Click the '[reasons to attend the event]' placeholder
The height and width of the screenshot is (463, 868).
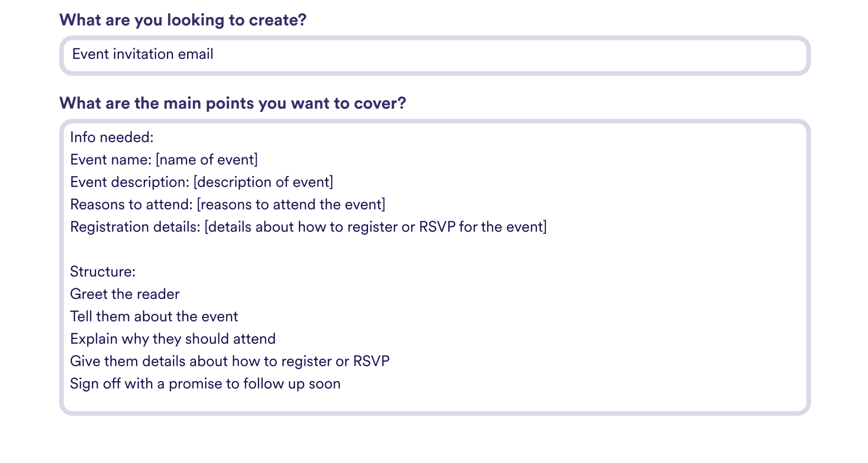tap(291, 204)
